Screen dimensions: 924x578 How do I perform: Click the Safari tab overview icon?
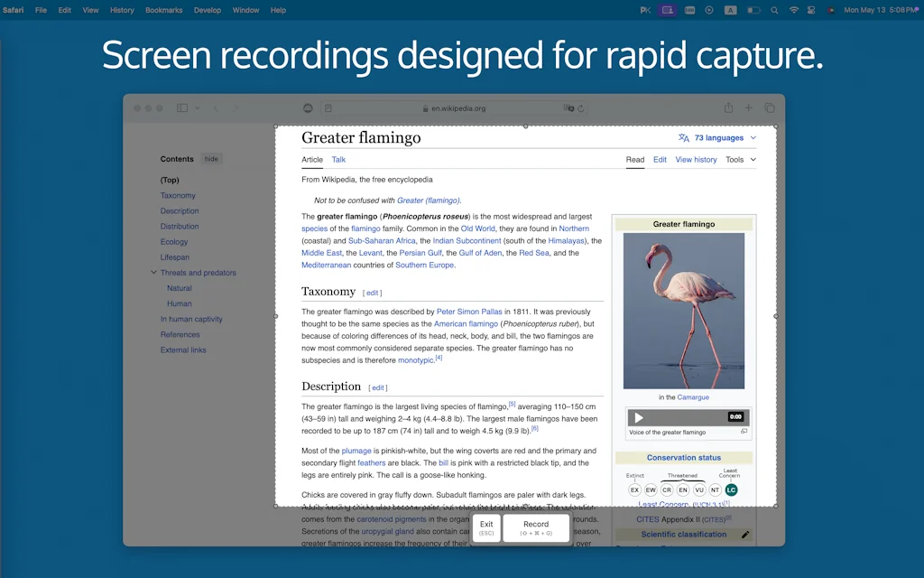(770, 108)
